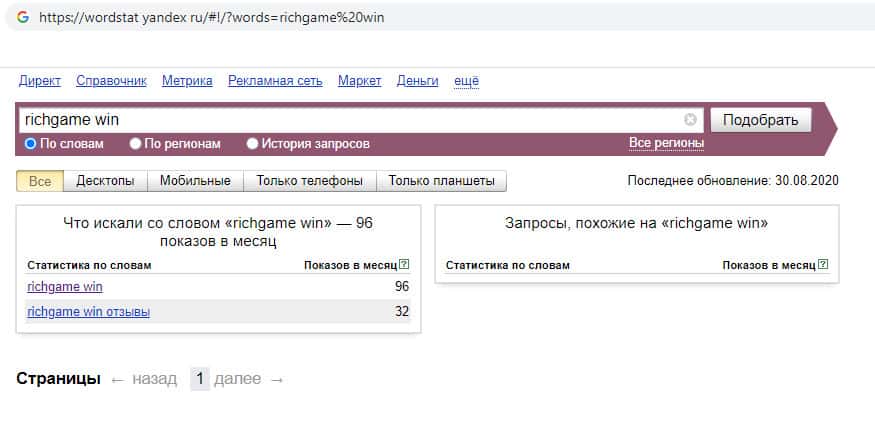This screenshot has width=875, height=421.
Task: Click 'Что искали со словом' heading
Action: [x=218, y=233]
